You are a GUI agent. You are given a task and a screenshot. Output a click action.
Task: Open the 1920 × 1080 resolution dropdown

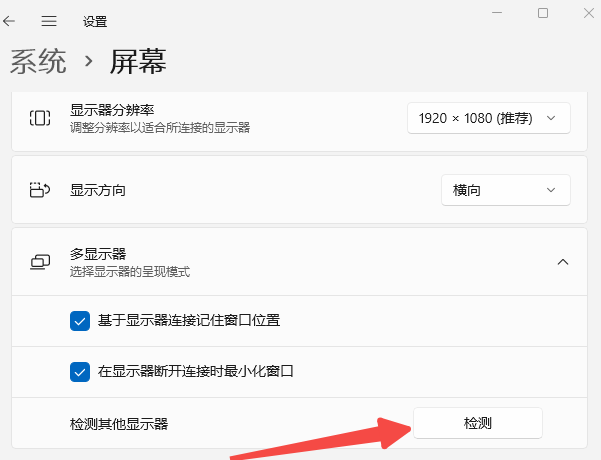tap(489, 118)
